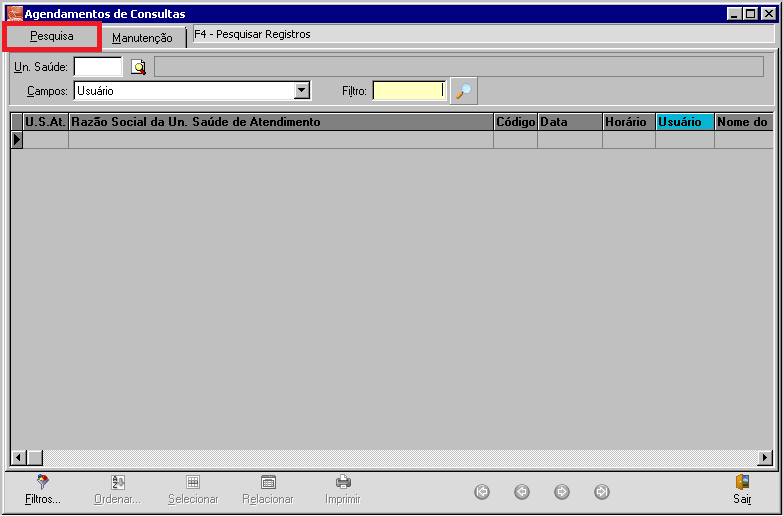Minimize the Agendamentos de Consultas window
Image resolution: width=783 pixels, height=516 pixels.
[x=734, y=14]
